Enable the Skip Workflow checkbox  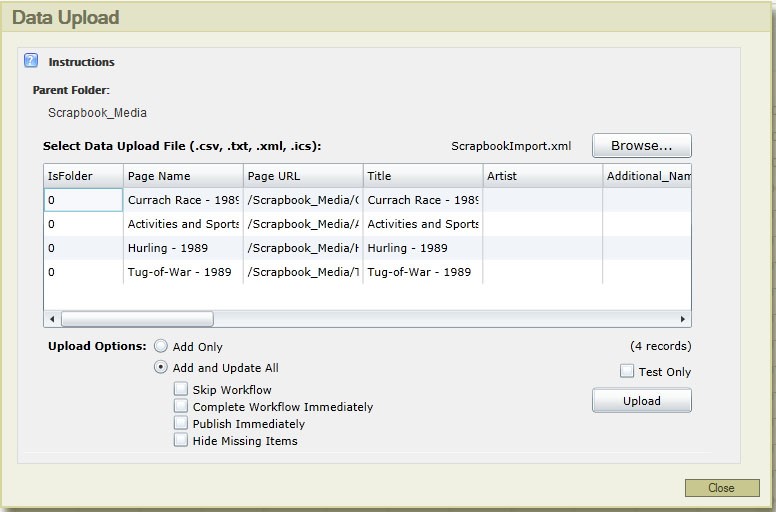coord(181,389)
